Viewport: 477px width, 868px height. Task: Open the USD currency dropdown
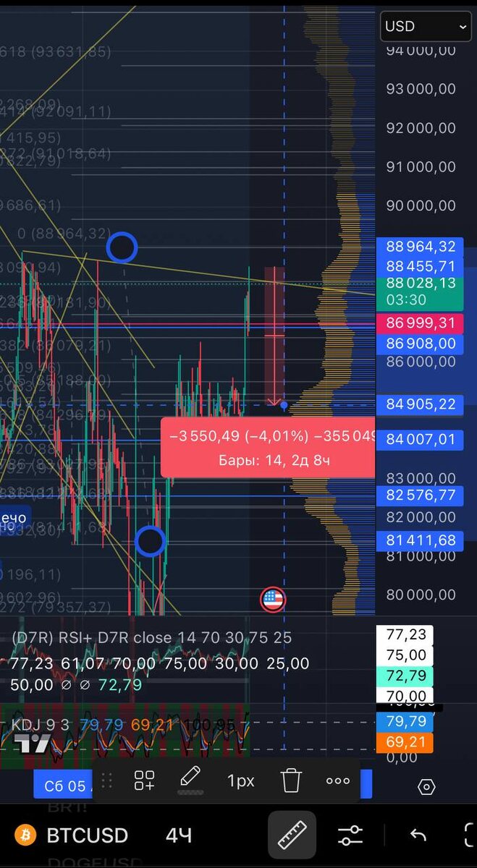coord(426,27)
